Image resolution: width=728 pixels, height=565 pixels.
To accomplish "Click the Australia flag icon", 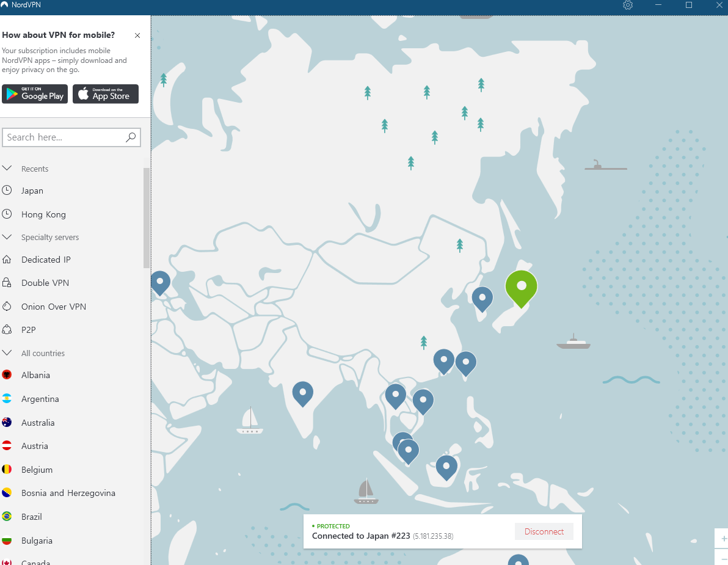I will tap(7, 422).
